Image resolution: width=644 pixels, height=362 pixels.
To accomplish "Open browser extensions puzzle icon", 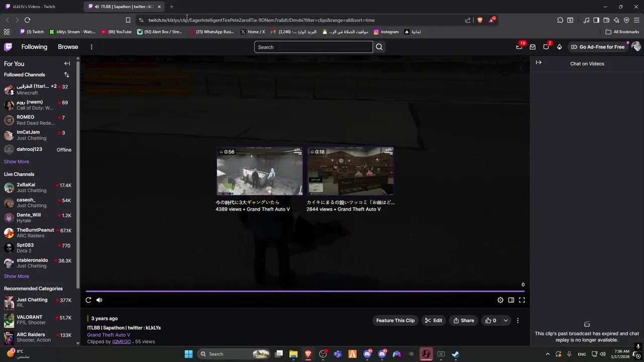I will (560, 20).
